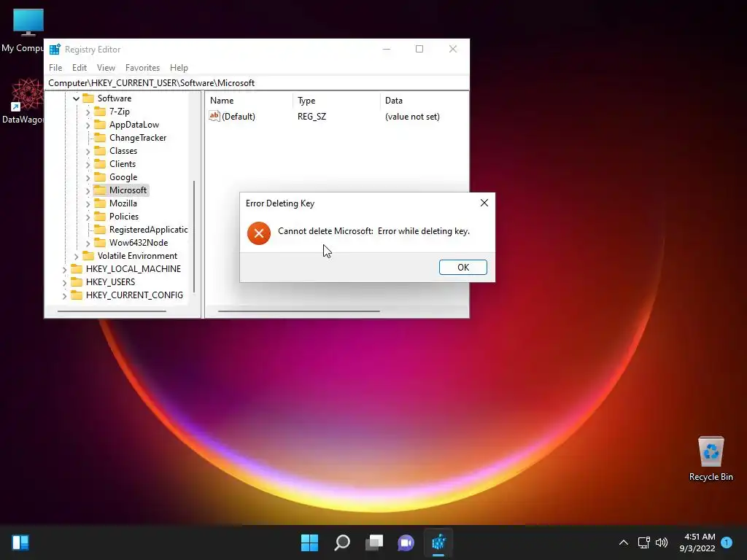Select the ChangeTracker folder icon
747x560 pixels.
(x=100, y=138)
